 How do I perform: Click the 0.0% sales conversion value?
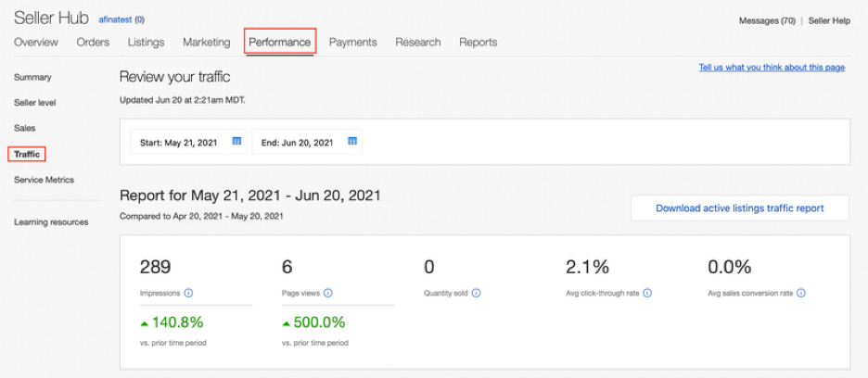(730, 268)
